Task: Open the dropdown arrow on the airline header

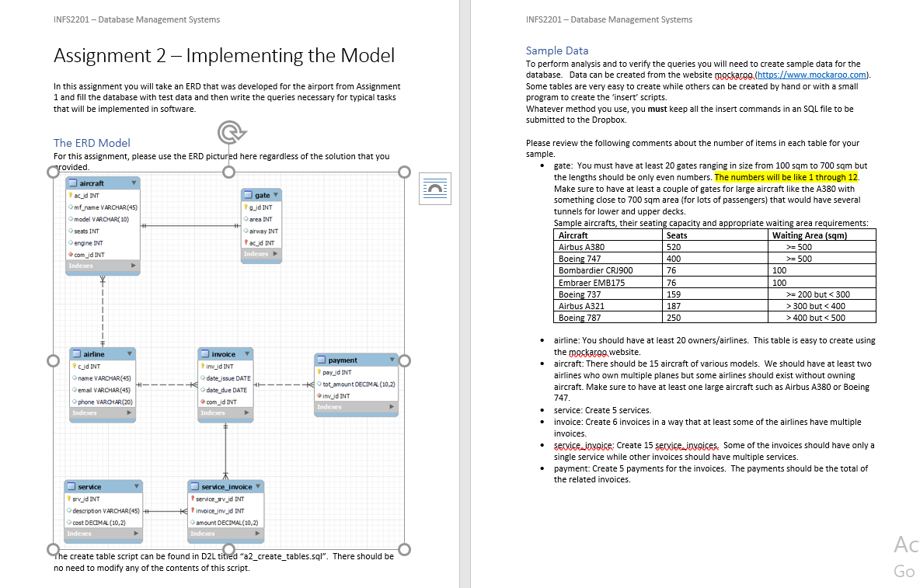Action: [130, 353]
